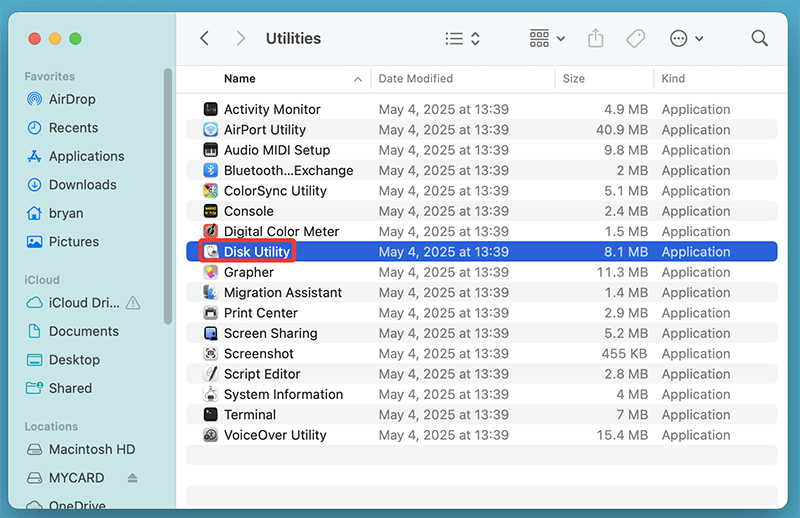Click the Share toolbar icon
Viewport: 800px width, 518px height.
pyautogui.click(x=595, y=38)
